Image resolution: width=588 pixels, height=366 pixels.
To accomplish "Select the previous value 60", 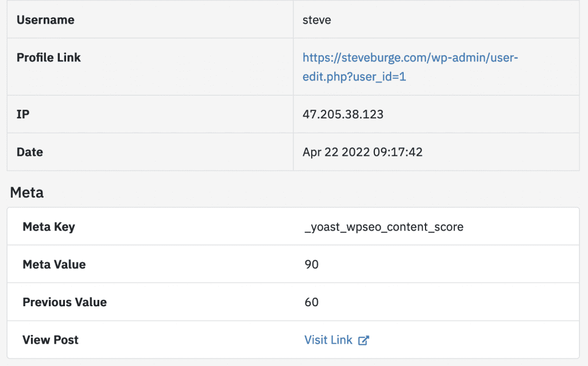I will coord(311,302).
